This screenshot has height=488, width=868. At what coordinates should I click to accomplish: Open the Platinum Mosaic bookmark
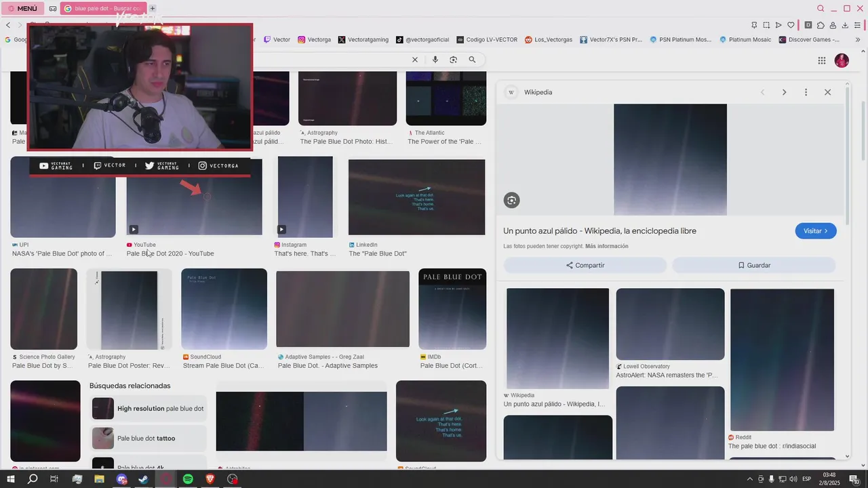point(745,39)
